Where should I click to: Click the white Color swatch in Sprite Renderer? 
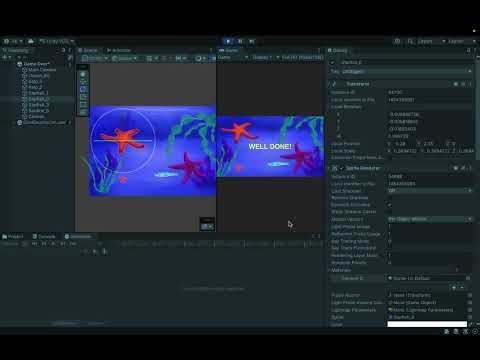point(427,324)
